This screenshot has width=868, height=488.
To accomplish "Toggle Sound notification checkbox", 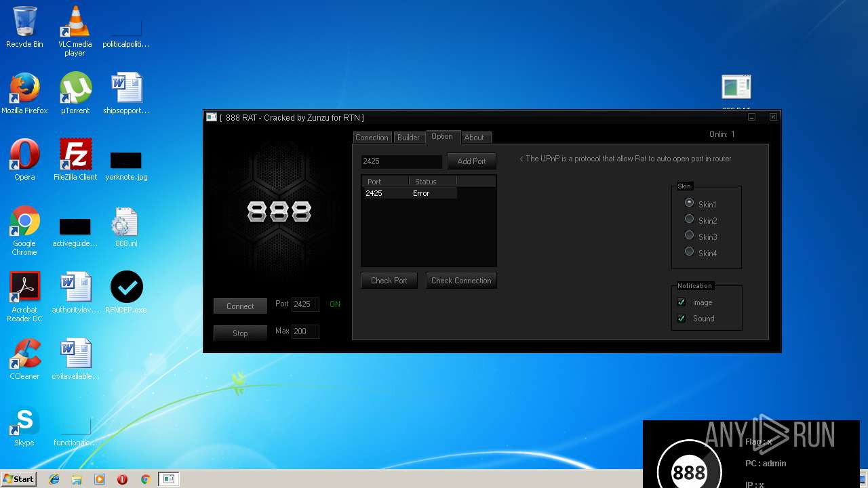I will point(682,319).
